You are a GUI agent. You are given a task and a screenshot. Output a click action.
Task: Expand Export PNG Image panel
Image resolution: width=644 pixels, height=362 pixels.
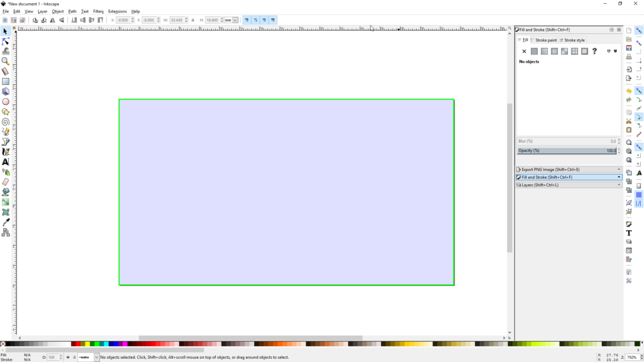[x=569, y=169]
